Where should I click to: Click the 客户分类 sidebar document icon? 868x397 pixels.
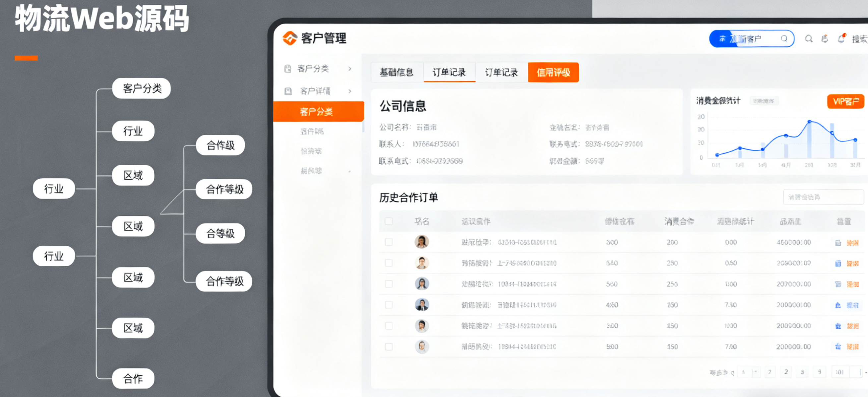point(287,69)
